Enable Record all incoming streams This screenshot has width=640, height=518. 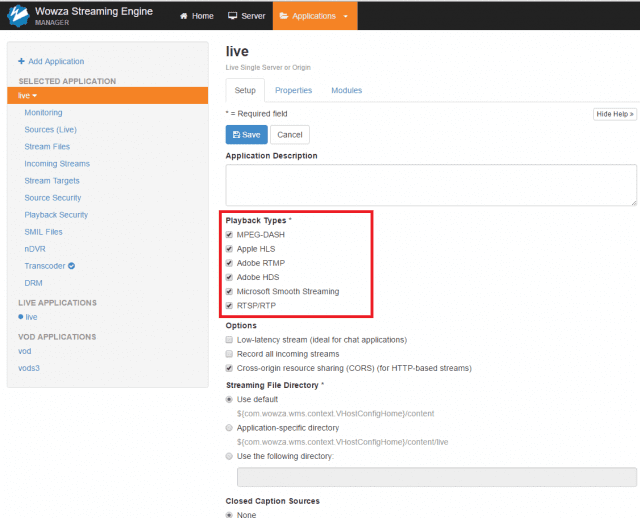pyautogui.click(x=229, y=354)
